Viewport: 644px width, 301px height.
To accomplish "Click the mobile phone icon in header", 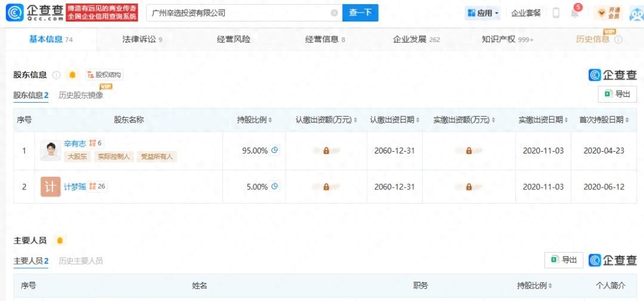I will pyautogui.click(x=556, y=13).
